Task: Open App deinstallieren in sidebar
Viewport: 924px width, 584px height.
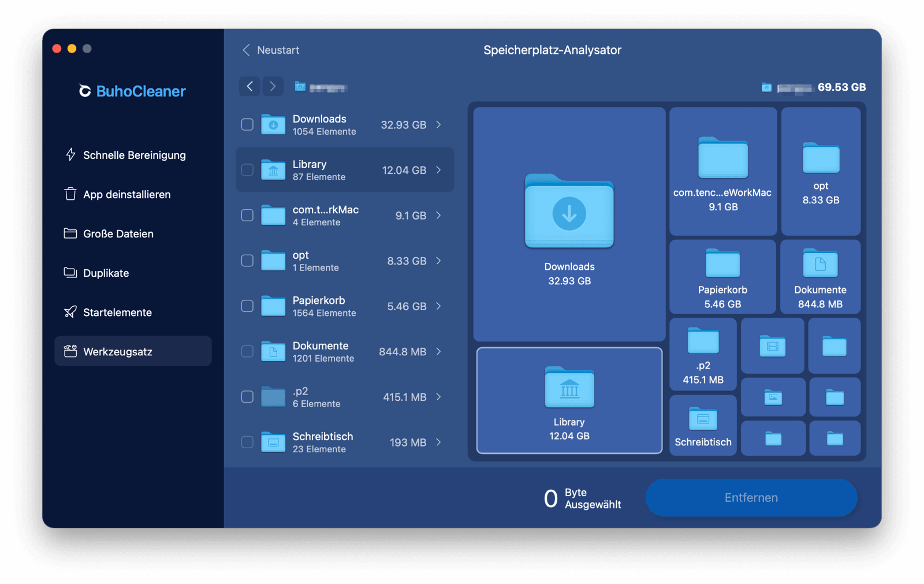Action: click(133, 194)
